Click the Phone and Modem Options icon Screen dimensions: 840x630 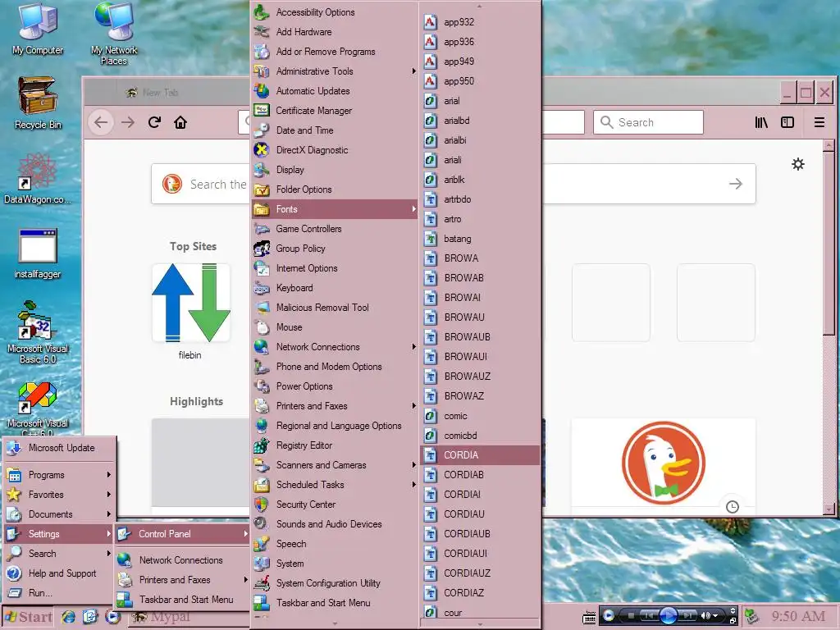tap(262, 367)
